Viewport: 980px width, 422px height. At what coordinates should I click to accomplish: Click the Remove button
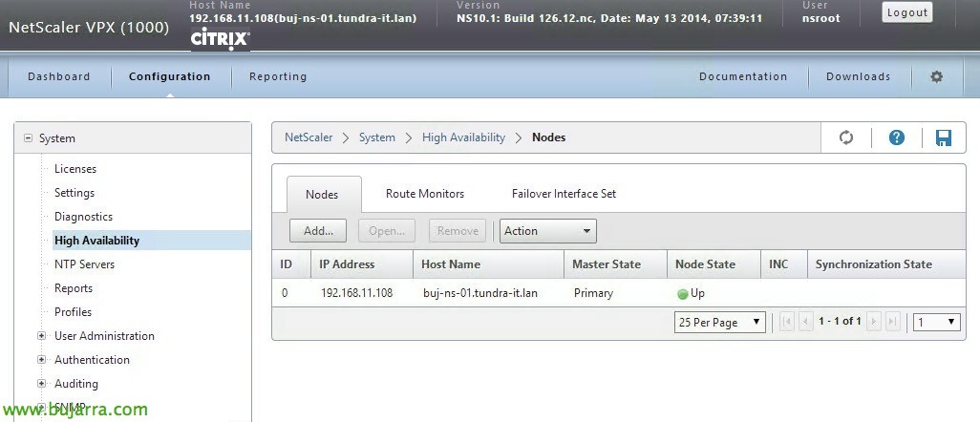[x=458, y=231]
